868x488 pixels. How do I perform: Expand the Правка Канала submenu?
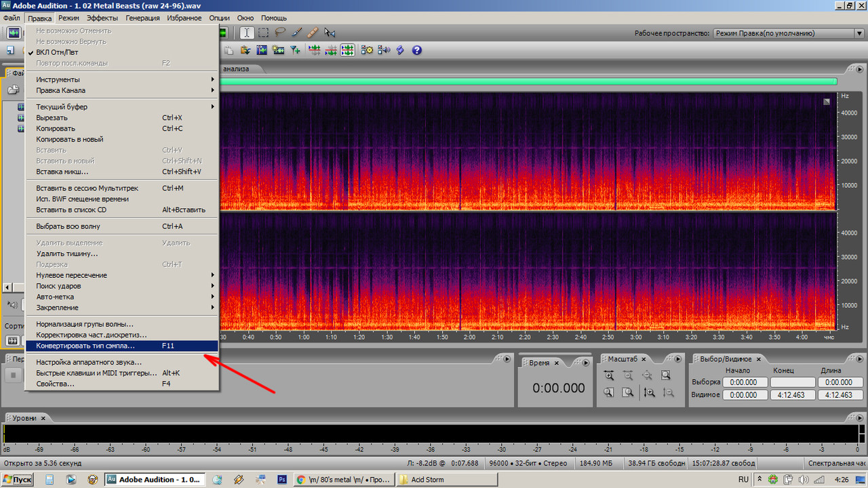[122, 90]
